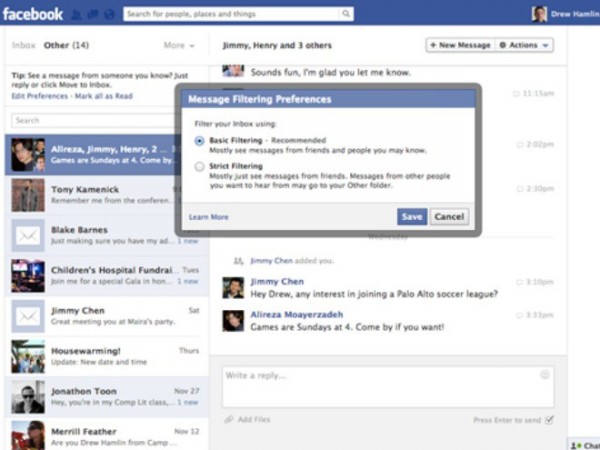Click read marker icon beside 2:02pm
This screenshot has height=450, width=600.
click(520, 144)
